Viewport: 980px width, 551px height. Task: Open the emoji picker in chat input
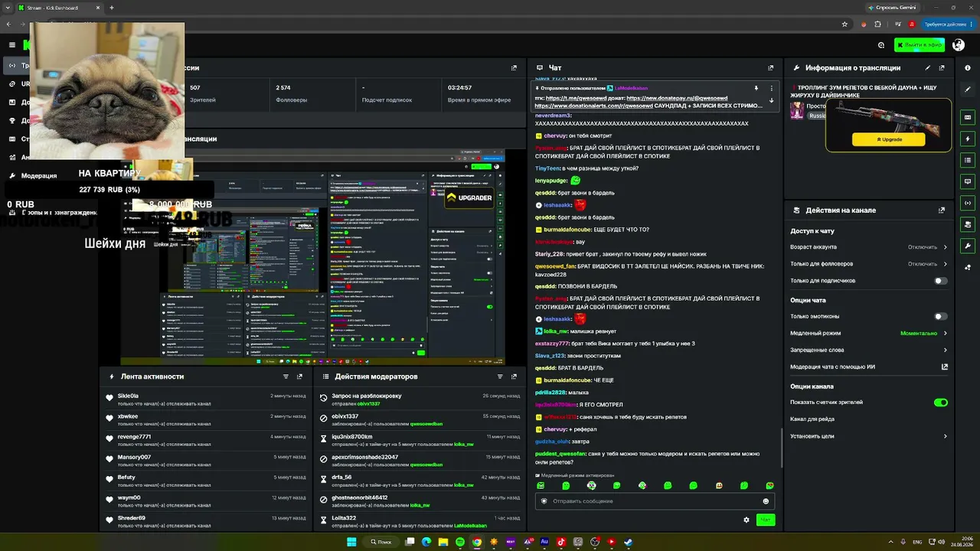(766, 501)
